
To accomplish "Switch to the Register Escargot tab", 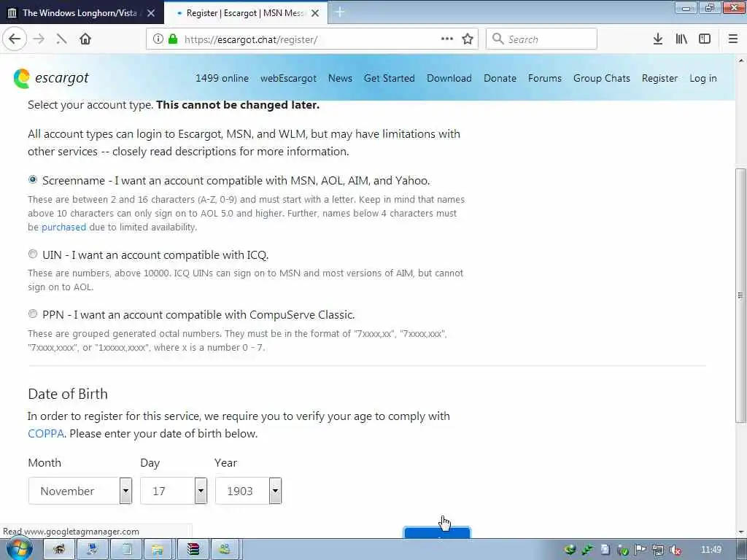I will [245, 13].
